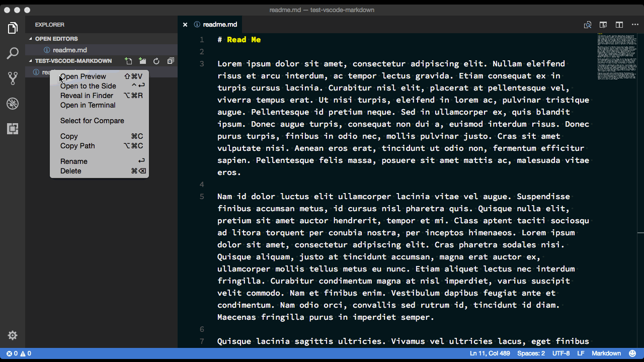Choose Open to the Side
The image size is (644, 362).
(x=99, y=86)
